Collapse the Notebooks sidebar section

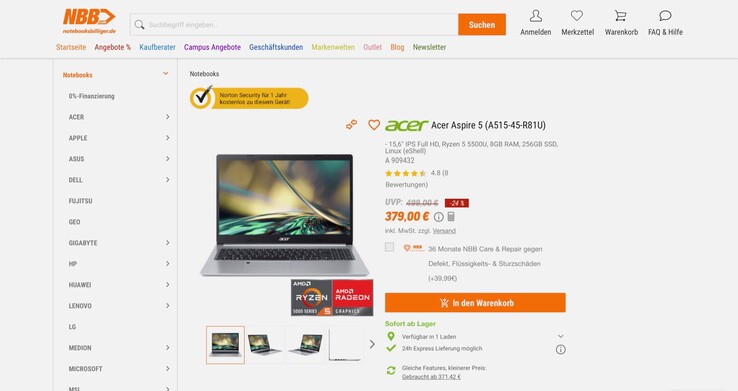point(166,74)
